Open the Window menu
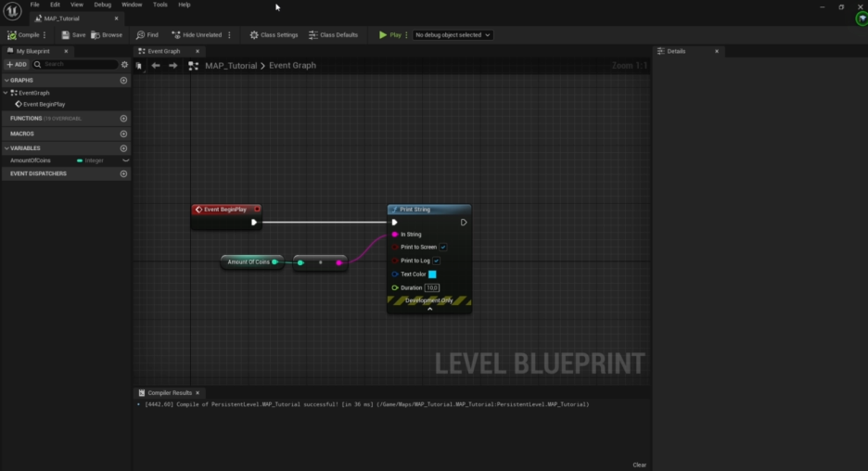The width and height of the screenshot is (868, 471). [x=132, y=5]
